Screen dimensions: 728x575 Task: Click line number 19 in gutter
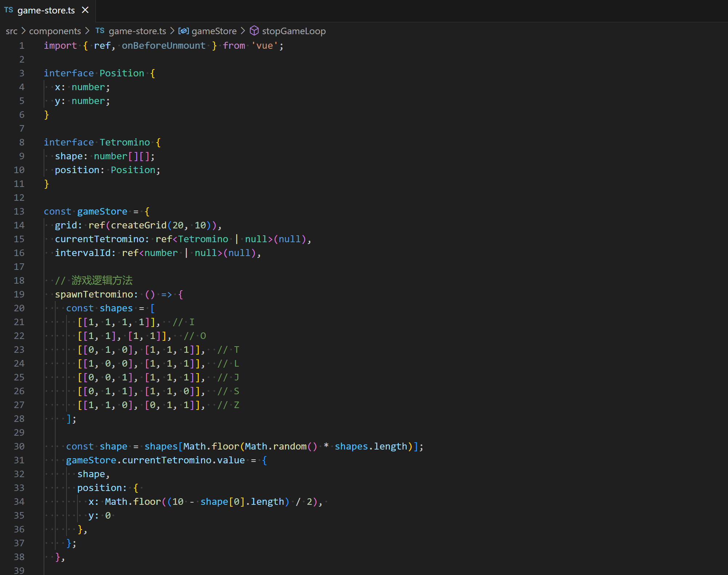point(19,294)
